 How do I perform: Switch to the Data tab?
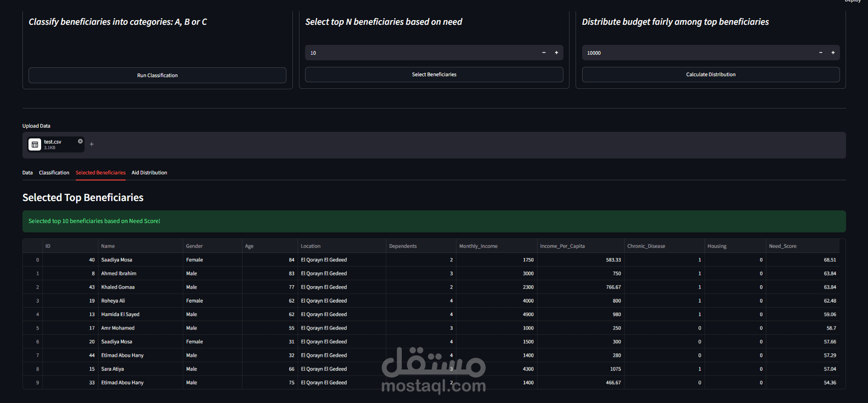click(x=28, y=173)
